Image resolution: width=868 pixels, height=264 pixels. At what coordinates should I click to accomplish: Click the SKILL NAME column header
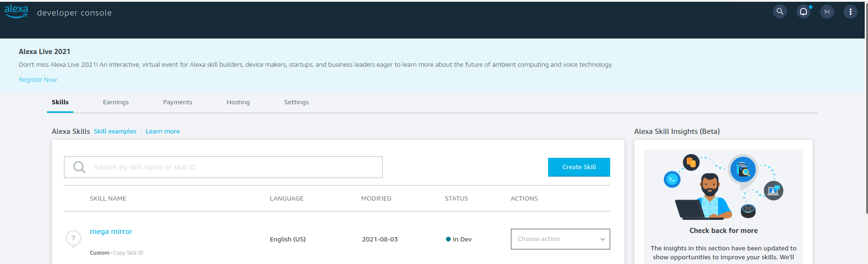pyautogui.click(x=108, y=198)
